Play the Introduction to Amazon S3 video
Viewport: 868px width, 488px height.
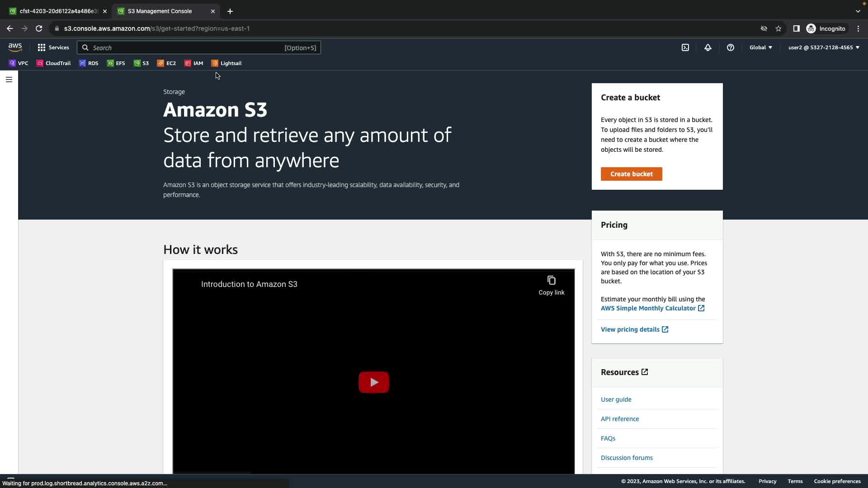point(373,382)
